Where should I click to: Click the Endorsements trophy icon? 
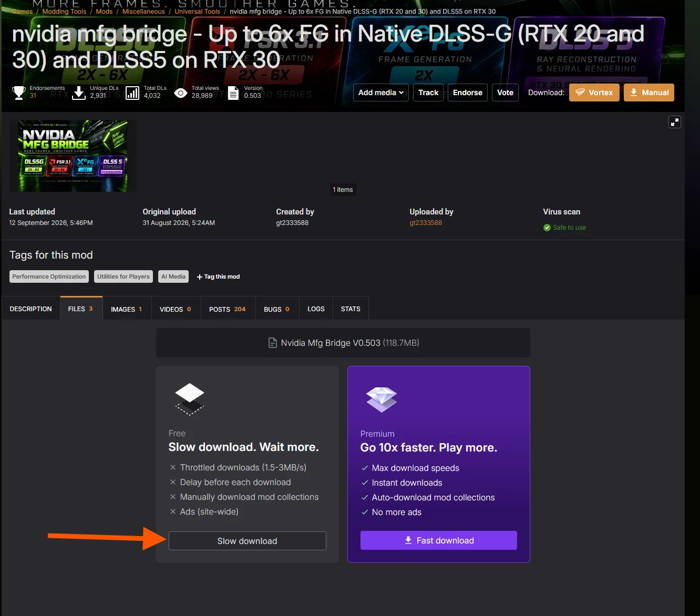pyautogui.click(x=19, y=93)
